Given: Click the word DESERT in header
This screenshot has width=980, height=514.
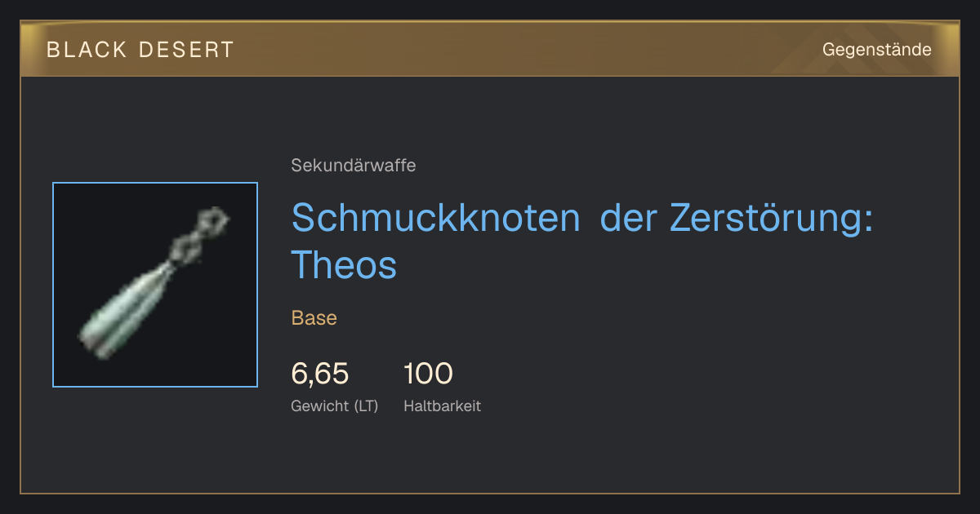Looking at the screenshot, I should pos(185,50).
